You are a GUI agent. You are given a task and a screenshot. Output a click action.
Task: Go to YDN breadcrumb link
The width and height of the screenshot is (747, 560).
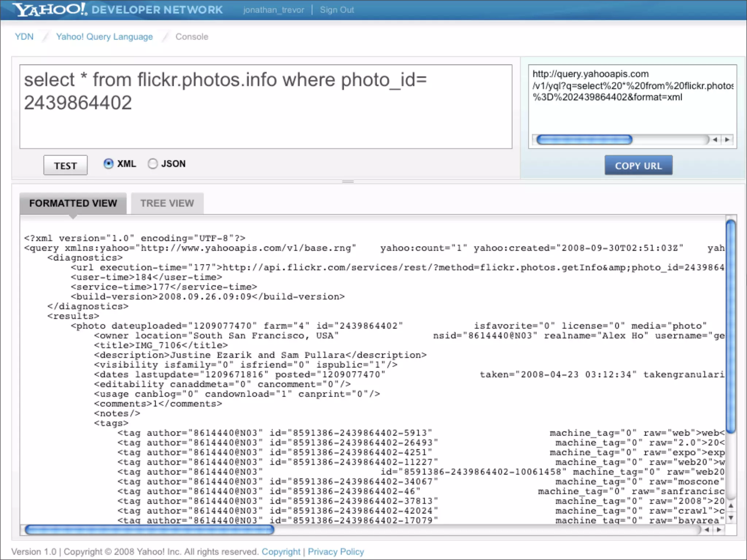24,36
